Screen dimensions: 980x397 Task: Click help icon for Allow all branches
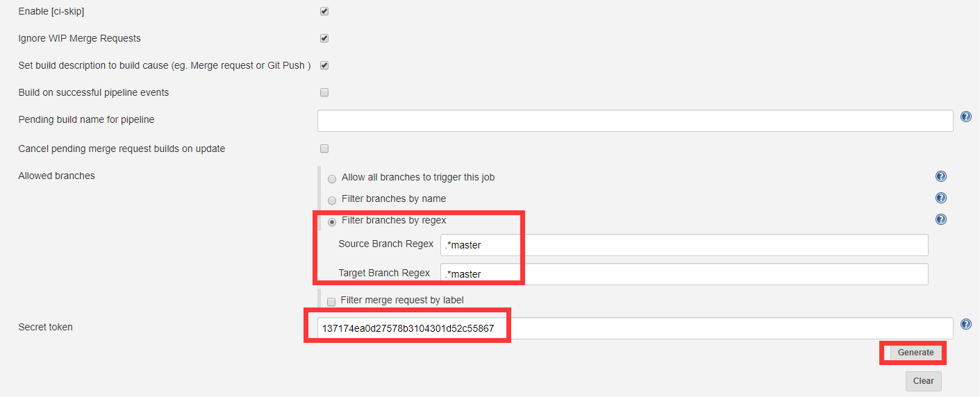[x=941, y=177]
